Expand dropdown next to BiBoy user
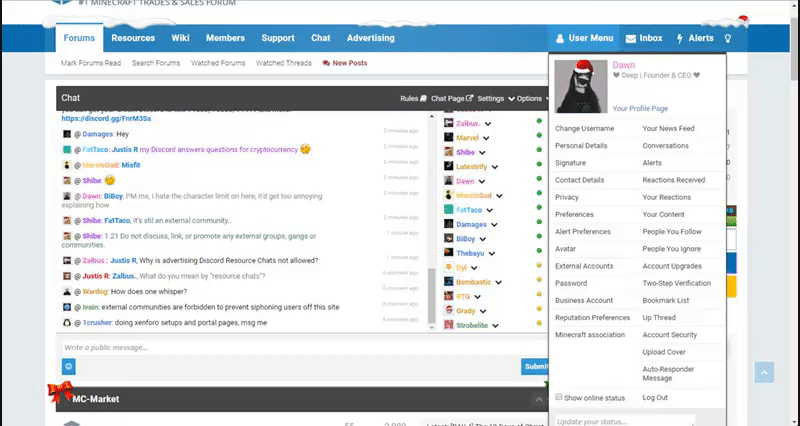The image size is (800, 426). click(483, 239)
